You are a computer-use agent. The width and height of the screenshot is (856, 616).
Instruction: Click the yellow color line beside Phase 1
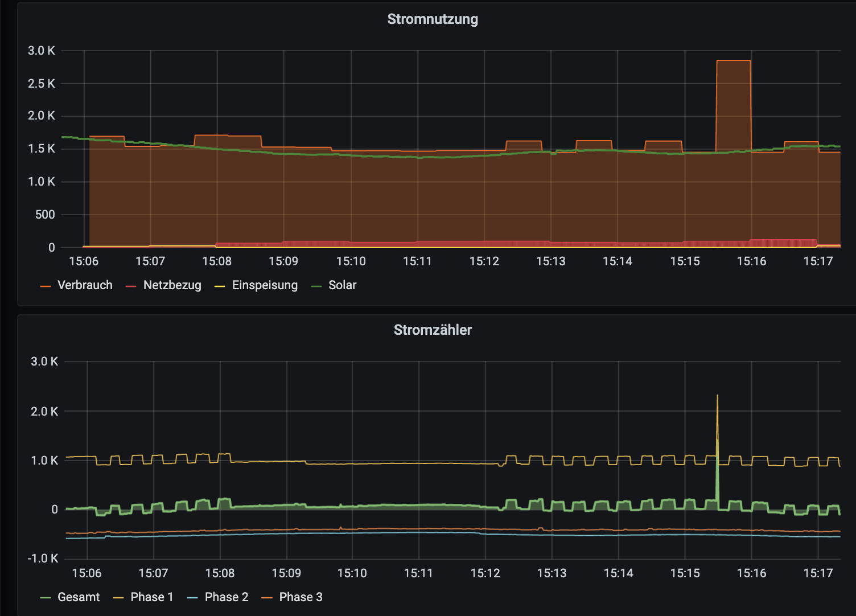[x=118, y=598]
